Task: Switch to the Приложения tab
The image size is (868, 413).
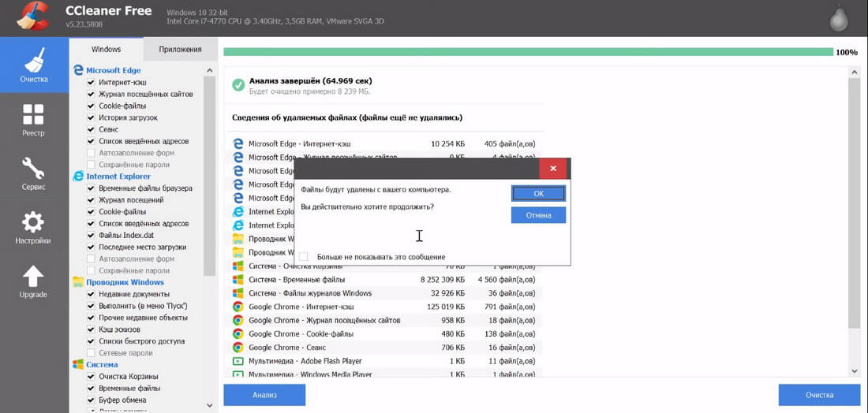Action: coord(180,49)
